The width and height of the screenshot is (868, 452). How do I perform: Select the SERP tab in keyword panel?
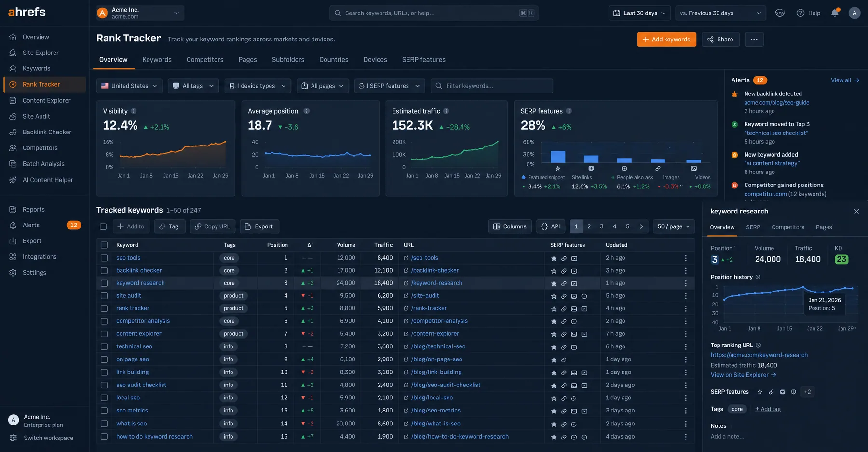(x=753, y=227)
